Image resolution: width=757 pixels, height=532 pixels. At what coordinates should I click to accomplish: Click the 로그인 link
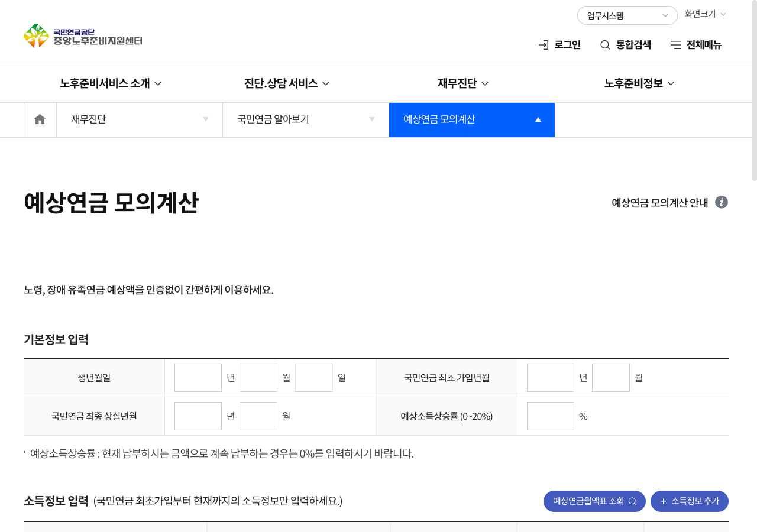[567, 45]
